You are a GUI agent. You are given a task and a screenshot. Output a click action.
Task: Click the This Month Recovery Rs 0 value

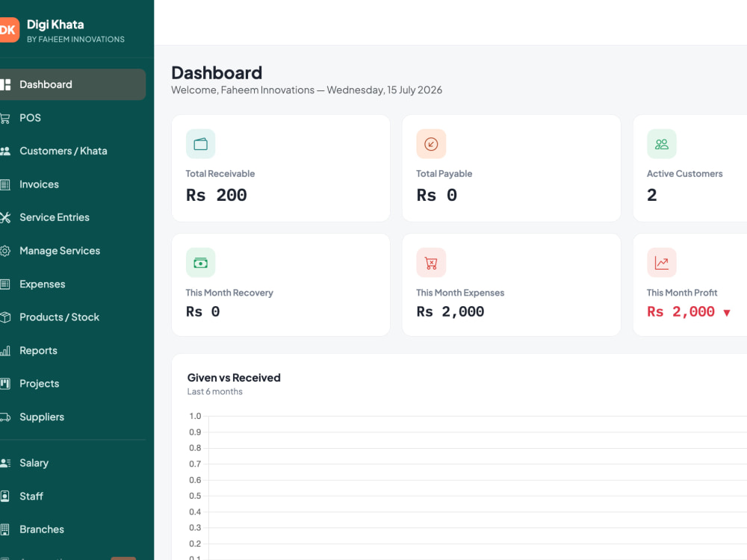click(x=203, y=312)
